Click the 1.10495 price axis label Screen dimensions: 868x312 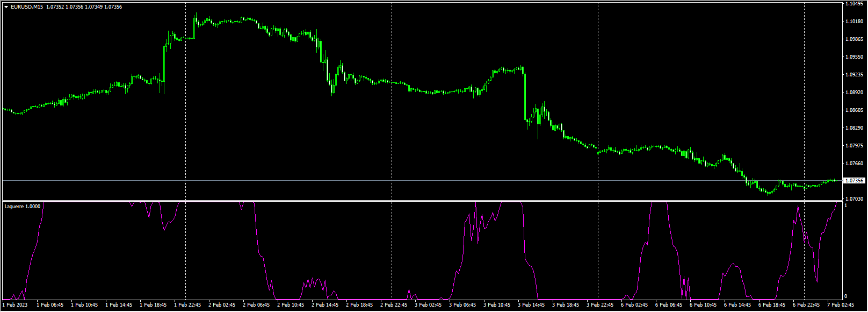[x=854, y=4]
